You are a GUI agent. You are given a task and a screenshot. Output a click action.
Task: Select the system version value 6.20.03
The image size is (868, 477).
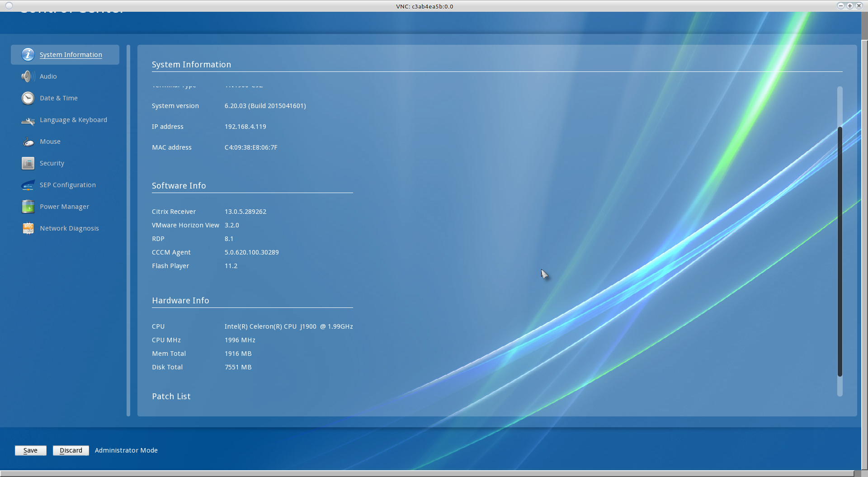coord(265,106)
